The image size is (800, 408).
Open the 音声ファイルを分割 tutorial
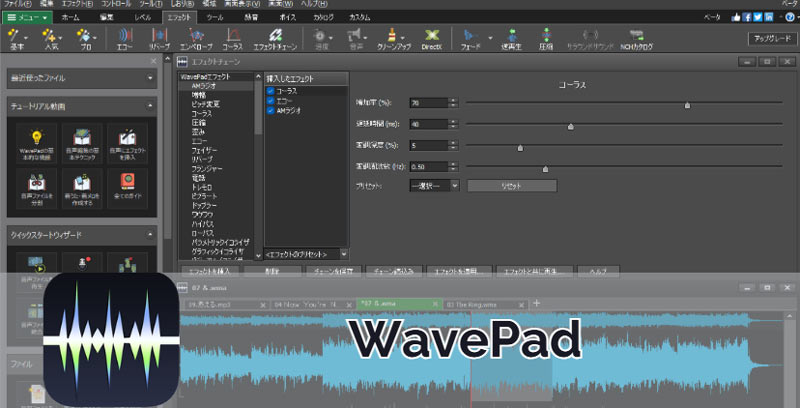[x=36, y=188]
